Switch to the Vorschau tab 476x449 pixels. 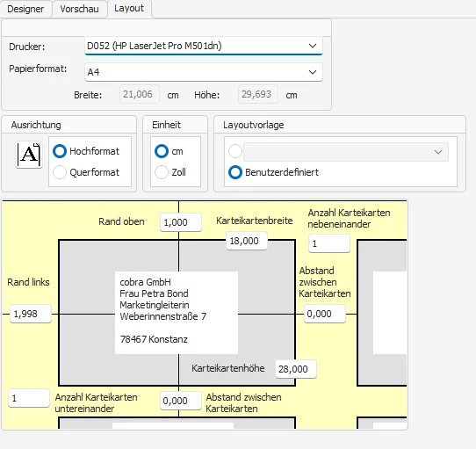tap(80, 9)
